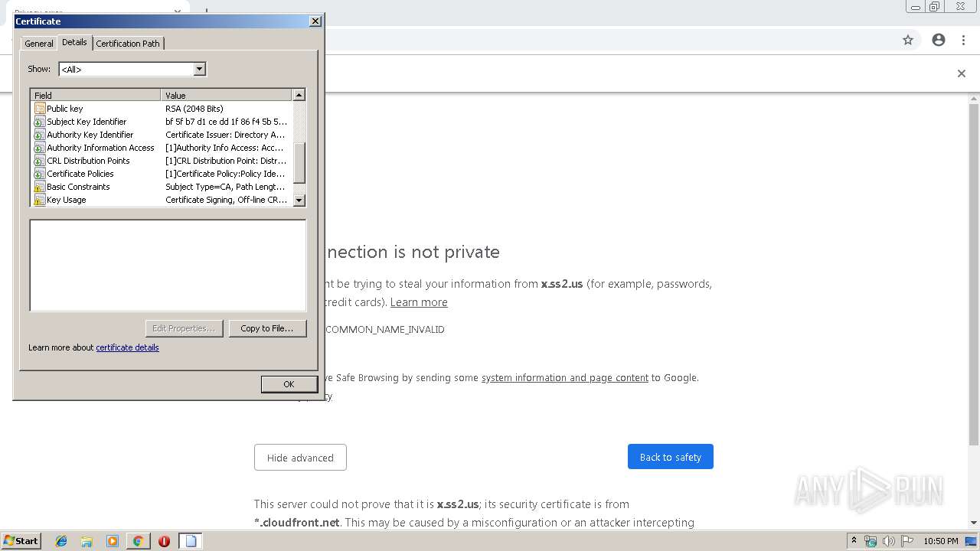Open the Chrome profile account icon

939,40
